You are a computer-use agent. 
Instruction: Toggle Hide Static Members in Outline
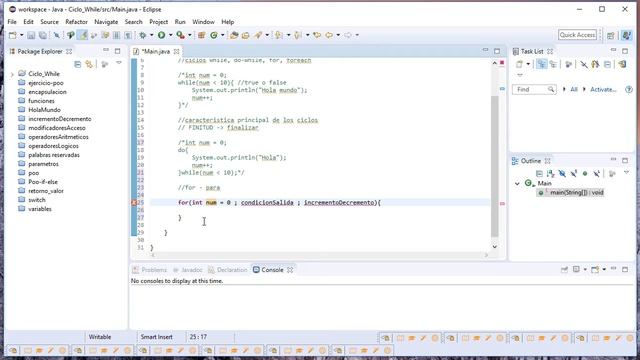click(573, 173)
